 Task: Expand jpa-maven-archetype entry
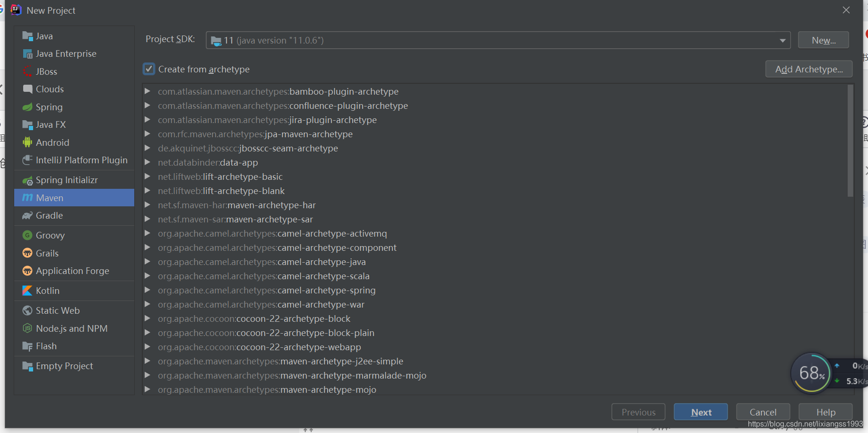[x=148, y=133]
